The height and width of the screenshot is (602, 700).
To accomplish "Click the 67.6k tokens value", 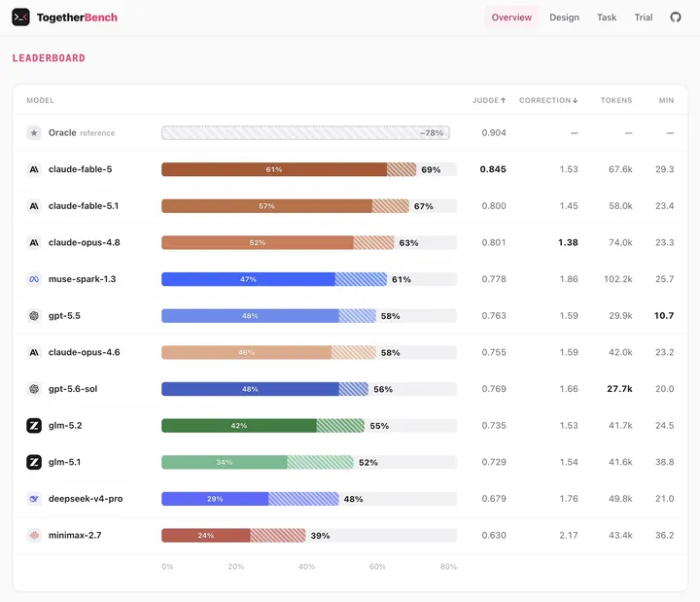I will [x=620, y=169].
